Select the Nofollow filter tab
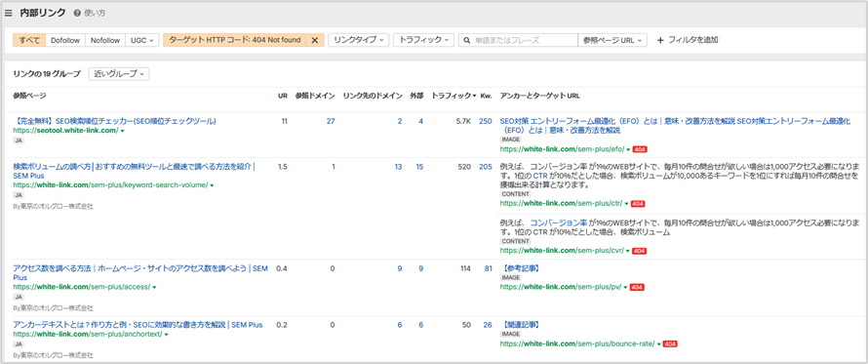 tap(105, 40)
